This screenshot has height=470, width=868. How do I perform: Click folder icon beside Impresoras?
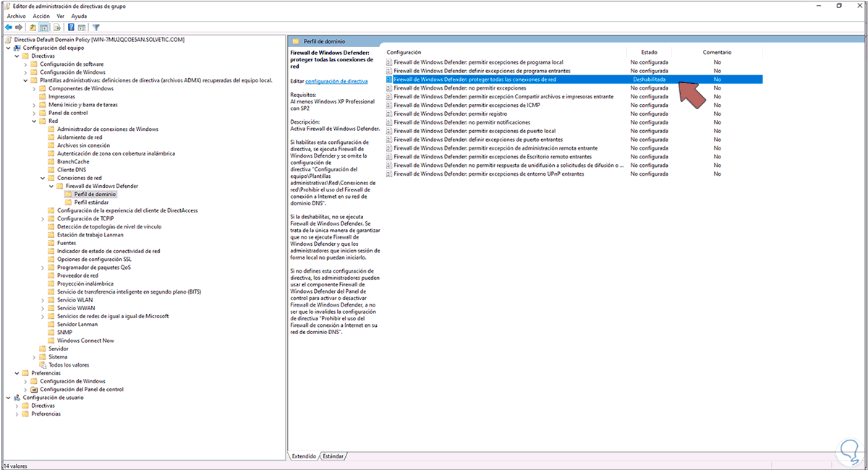click(x=43, y=96)
